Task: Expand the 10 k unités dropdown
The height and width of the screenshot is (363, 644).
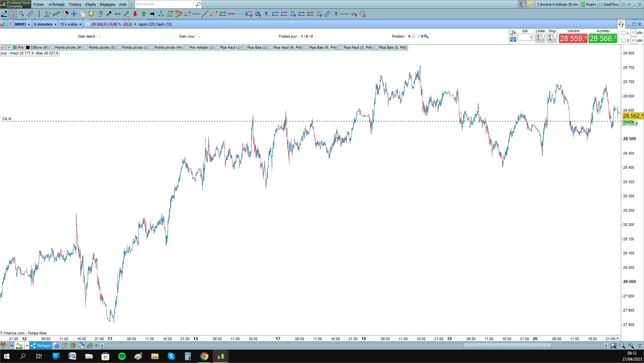Action: 71,24
